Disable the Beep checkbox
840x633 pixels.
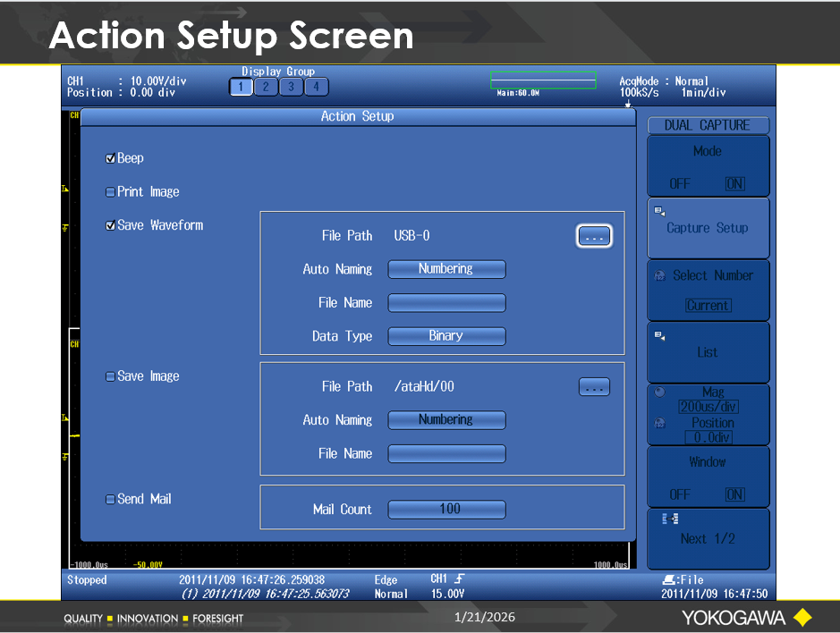pyautogui.click(x=110, y=158)
